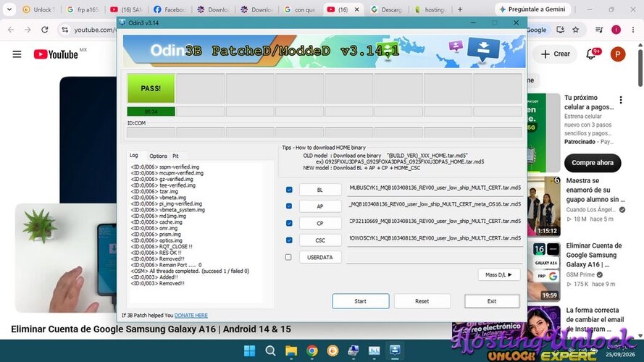Click the BL file path field
This screenshot has width=644, height=362.
tap(435, 188)
